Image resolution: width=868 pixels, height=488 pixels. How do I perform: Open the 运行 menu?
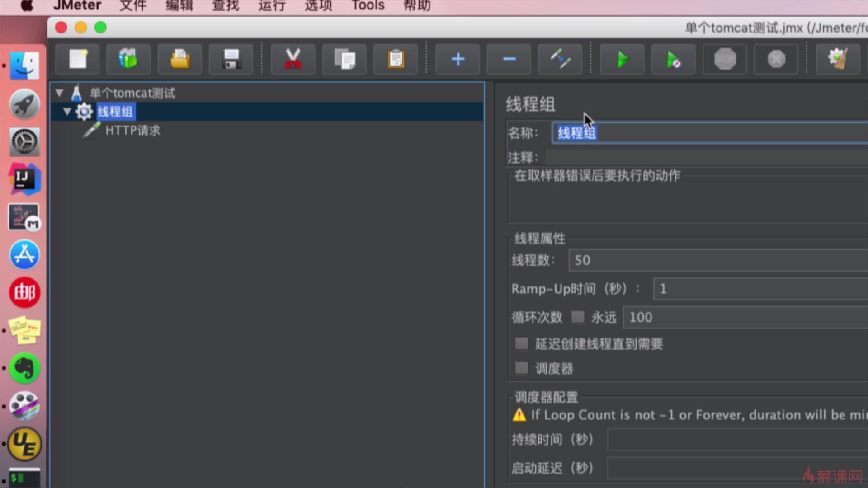click(272, 6)
